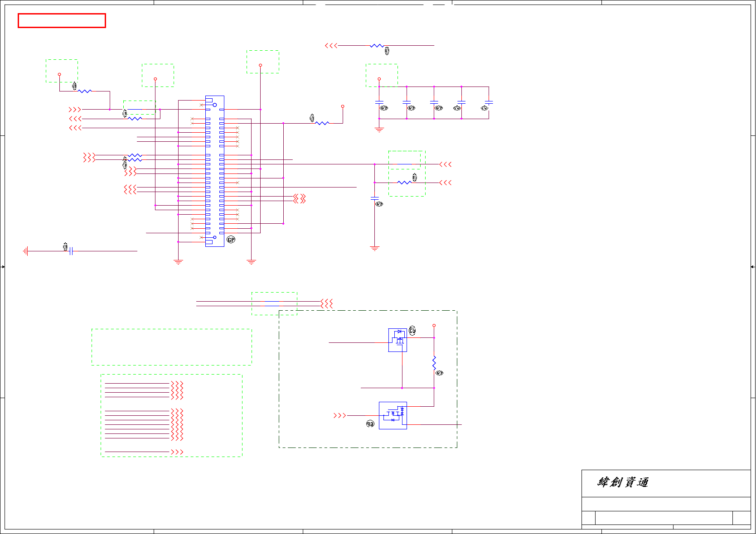Select the resistor on the topmost signal line
This screenshot has height=534, width=756.
[x=377, y=46]
